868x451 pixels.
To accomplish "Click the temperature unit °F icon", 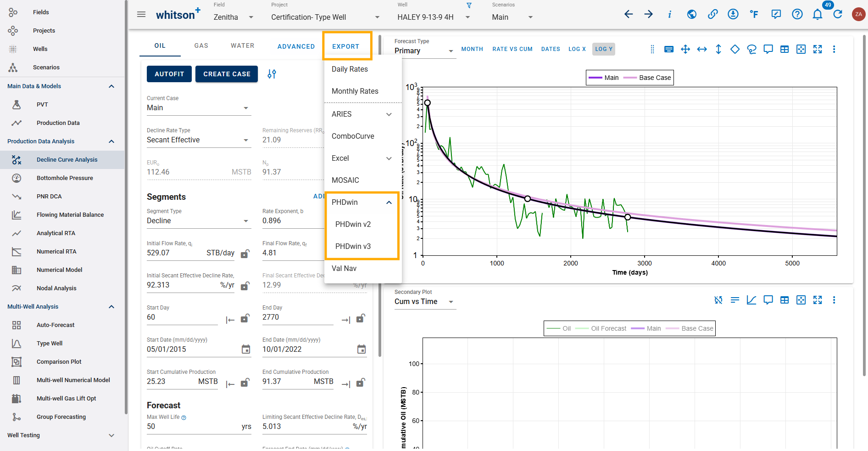I will [x=754, y=14].
